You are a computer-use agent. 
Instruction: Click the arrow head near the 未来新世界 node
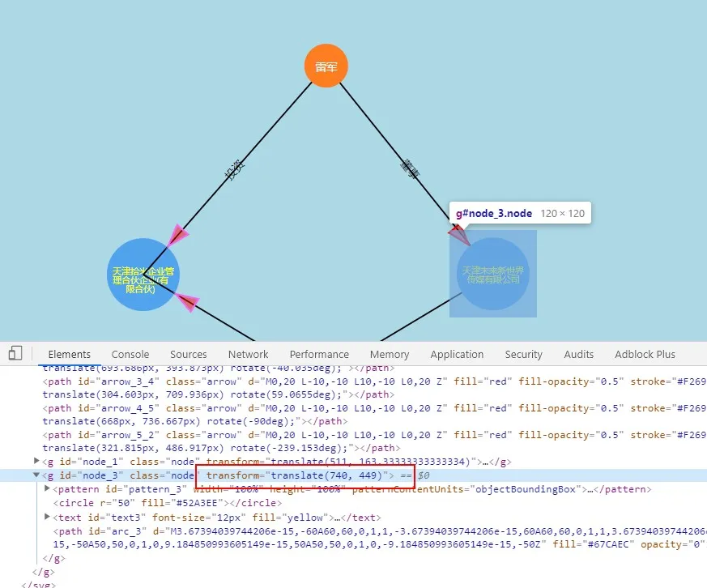click(459, 235)
